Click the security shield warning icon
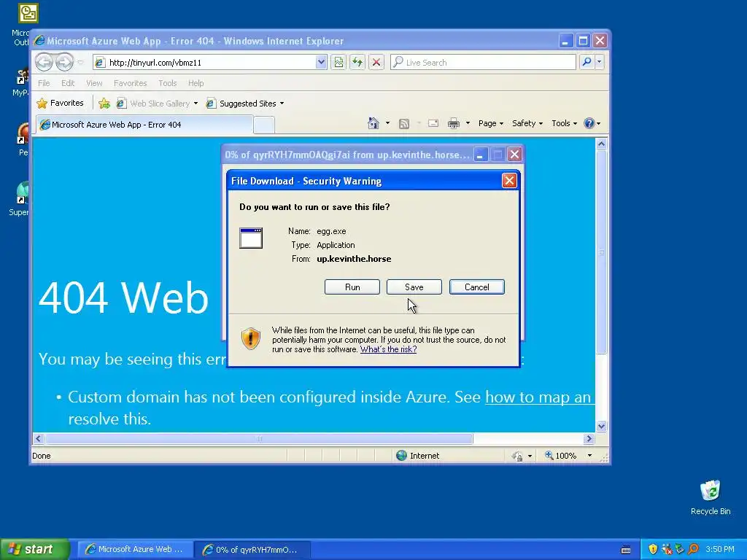Image resolution: width=747 pixels, height=560 pixels. [x=251, y=338]
